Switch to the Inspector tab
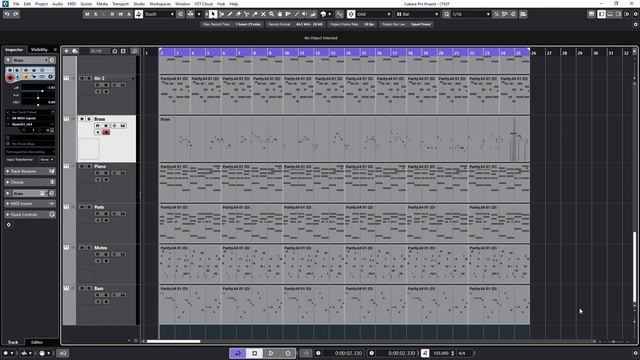The width and height of the screenshot is (640, 360). click(14, 49)
